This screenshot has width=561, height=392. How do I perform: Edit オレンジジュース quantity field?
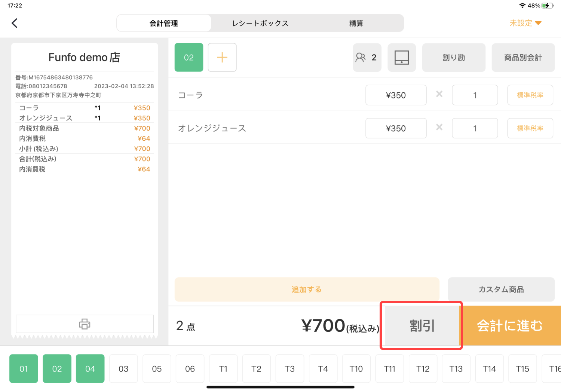pyautogui.click(x=475, y=128)
